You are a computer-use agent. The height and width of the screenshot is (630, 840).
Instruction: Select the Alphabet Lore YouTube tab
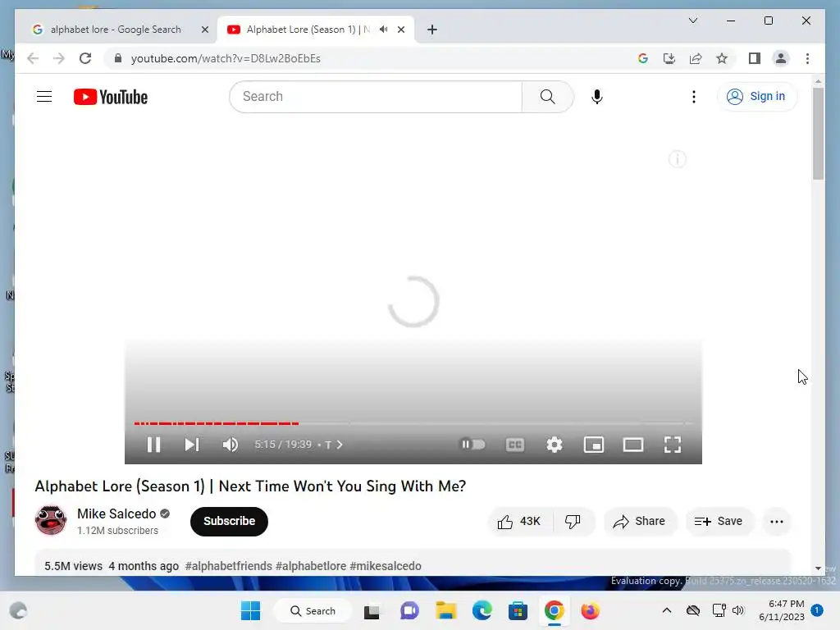click(x=308, y=30)
